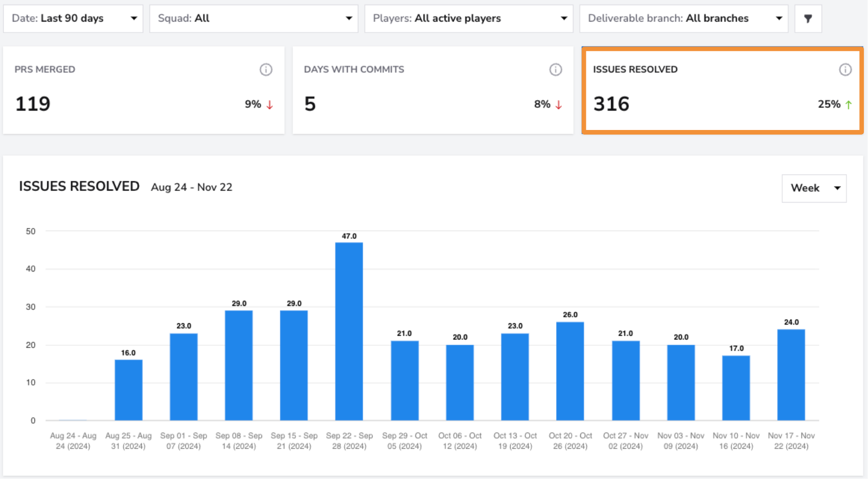This screenshot has width=868, height=479.
Task: Open Deliverable branch: All branches dropdown
Action: click(684, 18)
